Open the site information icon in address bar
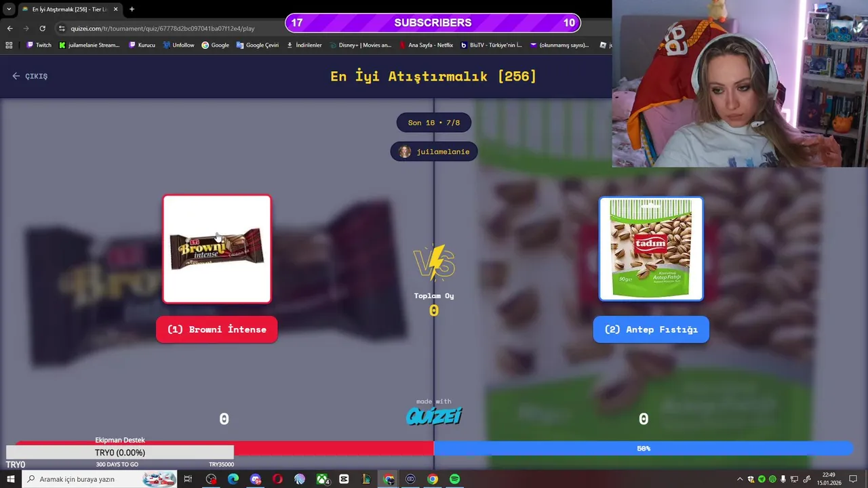 click(62, 28)
